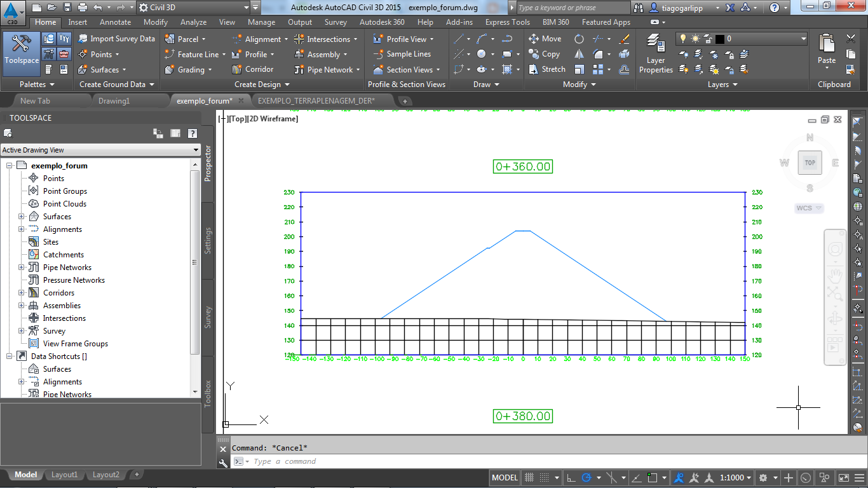Expand the Draw panel

click(485, 85)
